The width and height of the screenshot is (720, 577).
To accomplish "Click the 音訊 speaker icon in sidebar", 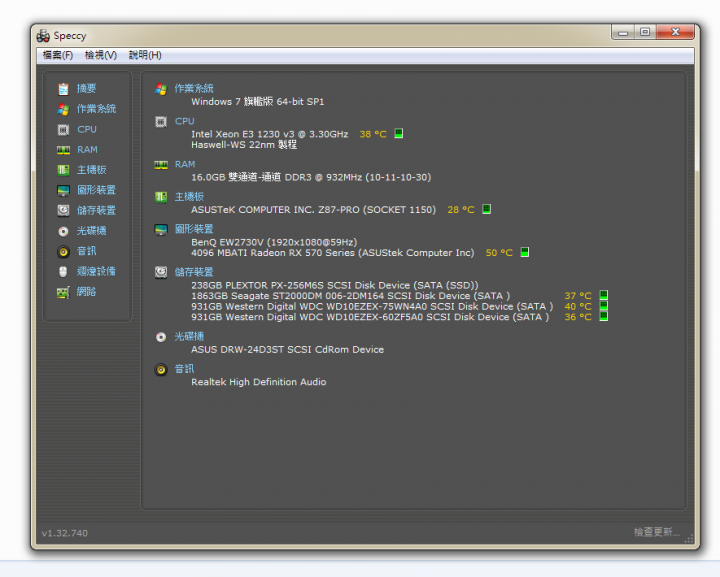I will [x=63, y=251].
